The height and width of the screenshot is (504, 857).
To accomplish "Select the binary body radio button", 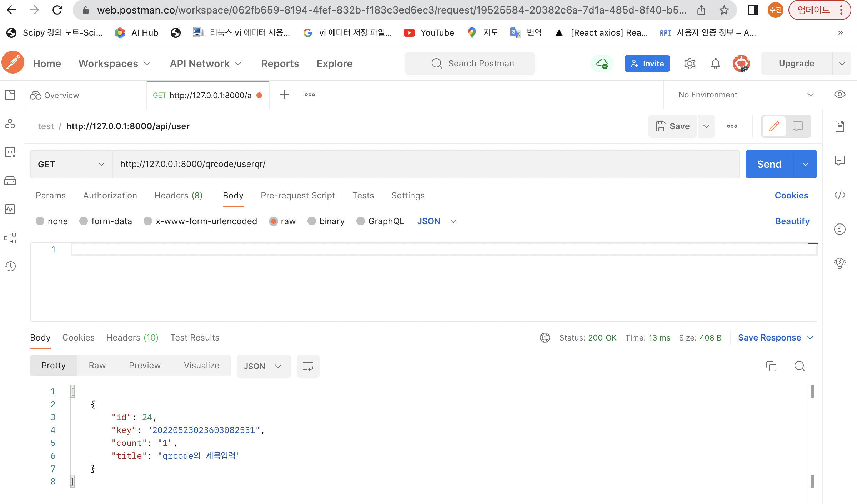I will pyautogui.click(x=312, y=221).
